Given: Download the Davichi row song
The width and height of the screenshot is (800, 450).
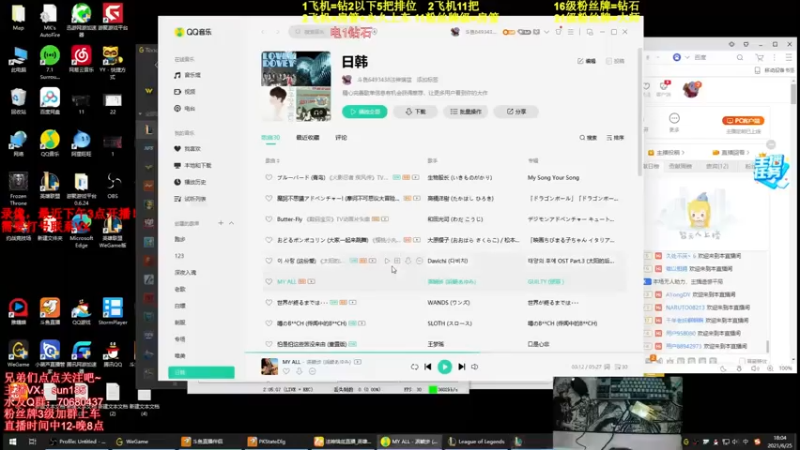Looking at the screenshot, I should [x=408, y=261].
